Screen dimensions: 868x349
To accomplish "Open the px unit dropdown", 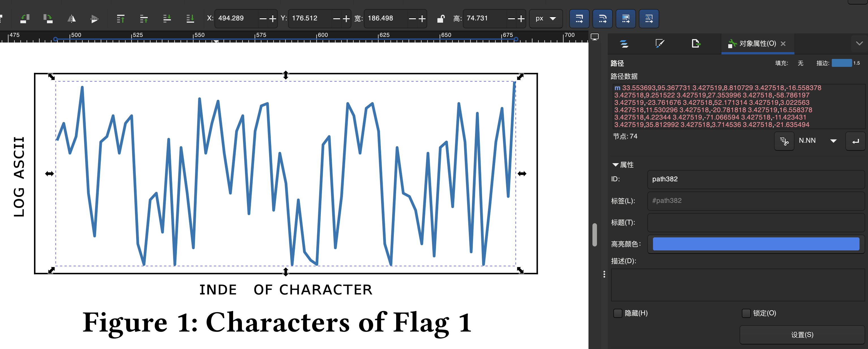I will click(546, 19).
